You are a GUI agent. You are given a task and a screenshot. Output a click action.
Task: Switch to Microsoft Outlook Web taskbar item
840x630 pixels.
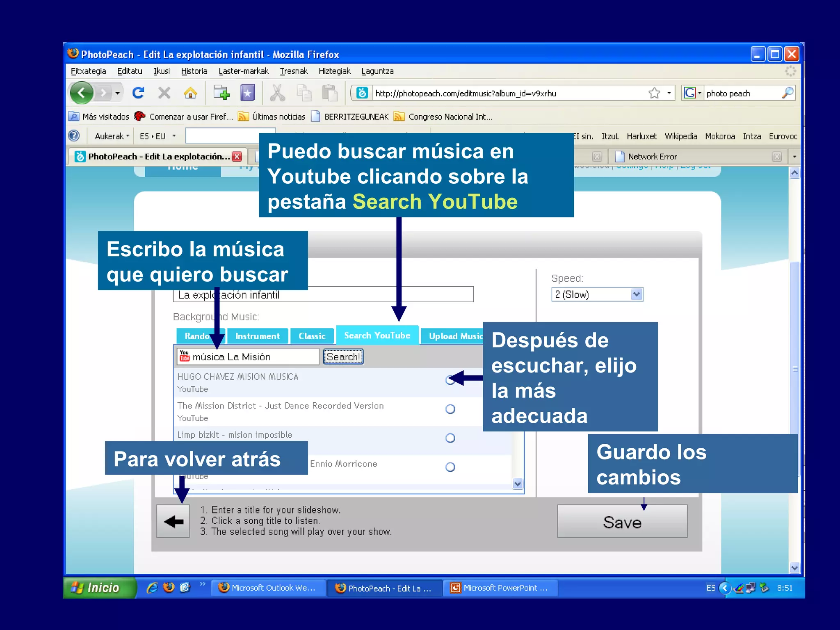point(268,588)
